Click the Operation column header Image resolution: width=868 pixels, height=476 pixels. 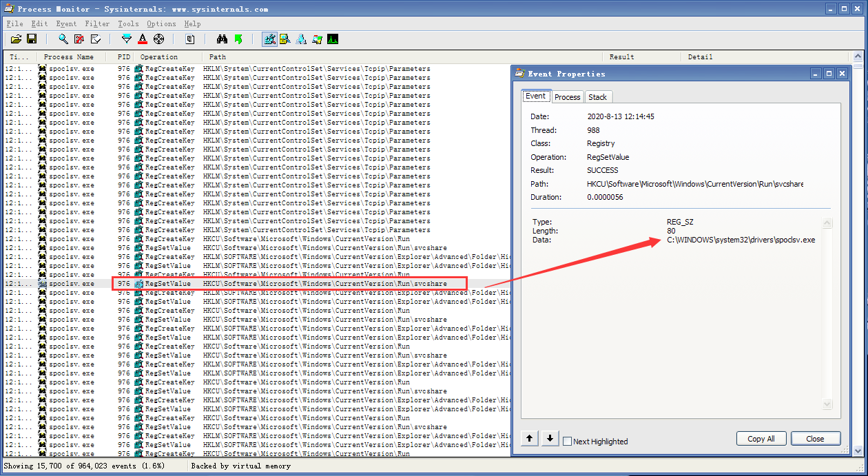pos(169,57)
